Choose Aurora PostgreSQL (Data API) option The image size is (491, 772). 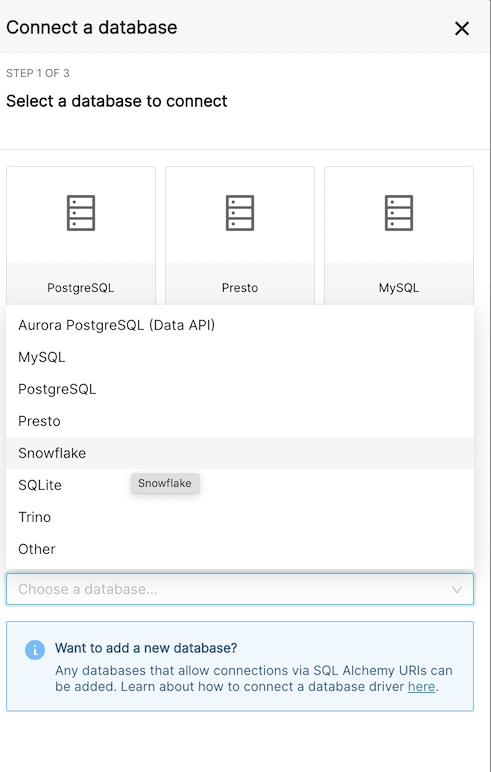coord(240,325)
